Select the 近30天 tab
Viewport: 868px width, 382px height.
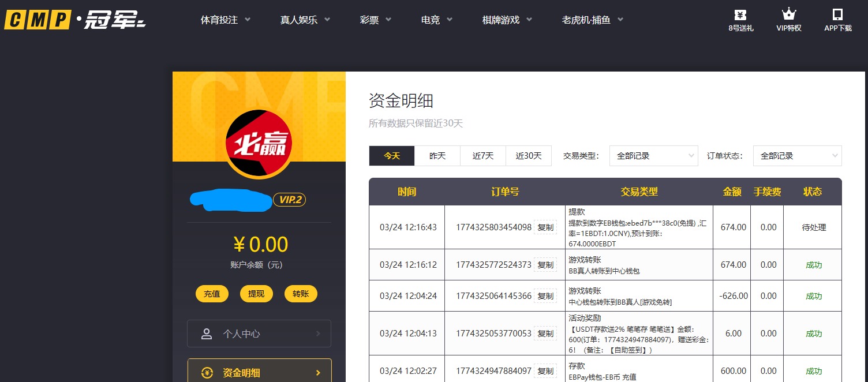tap(529, 155)
